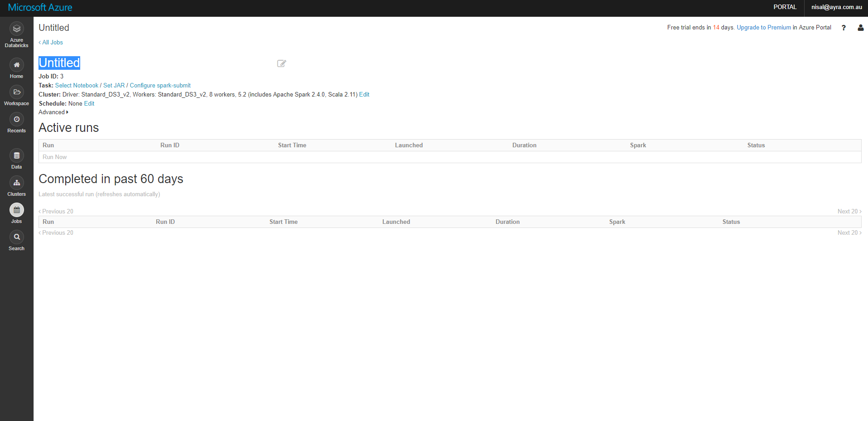The height and width of the screenshot is (421, 868).
Task: Click Duration header in Completed table
Action: coord(507,222)
